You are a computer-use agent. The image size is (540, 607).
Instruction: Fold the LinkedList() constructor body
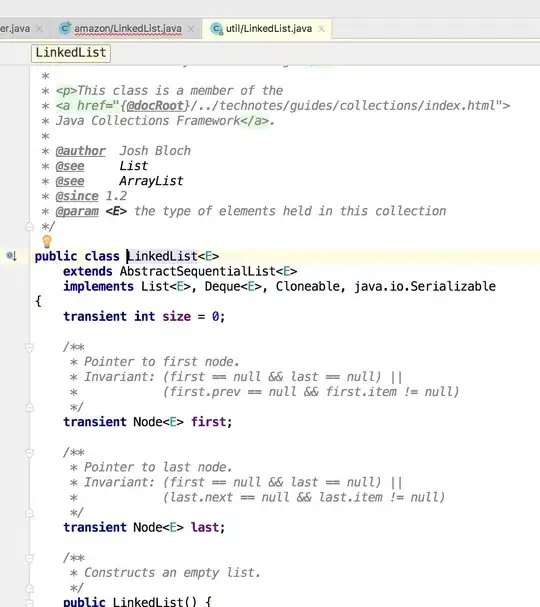pos(29,602)
